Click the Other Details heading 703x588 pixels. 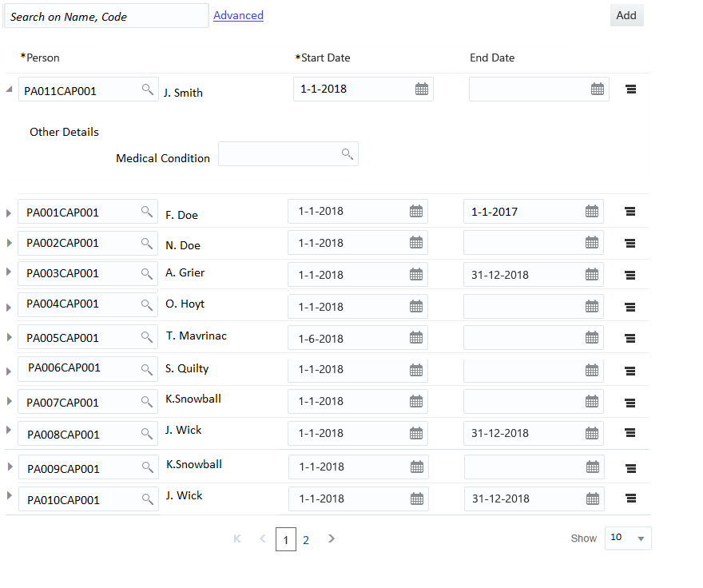(x=64, y=132)
